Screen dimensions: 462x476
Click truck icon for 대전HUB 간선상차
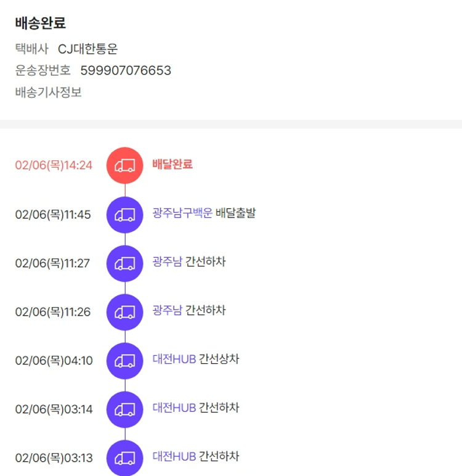coord(124,361)
